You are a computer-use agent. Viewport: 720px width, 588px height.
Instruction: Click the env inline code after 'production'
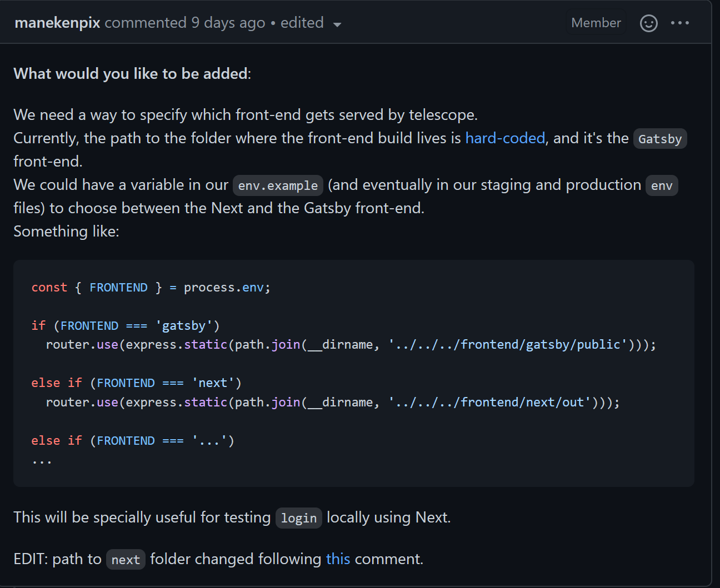(662, 185)
